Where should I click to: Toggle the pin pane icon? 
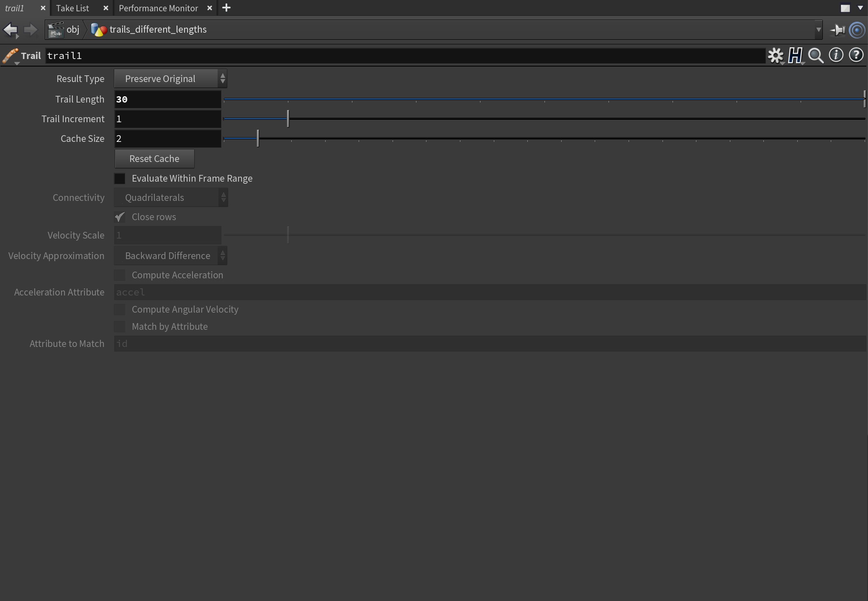point(837,30)
